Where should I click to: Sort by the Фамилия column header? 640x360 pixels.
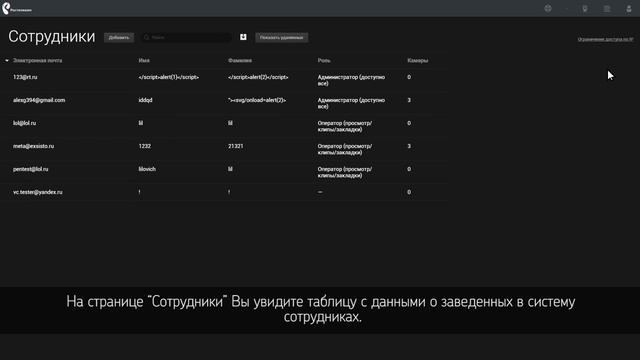240,60
